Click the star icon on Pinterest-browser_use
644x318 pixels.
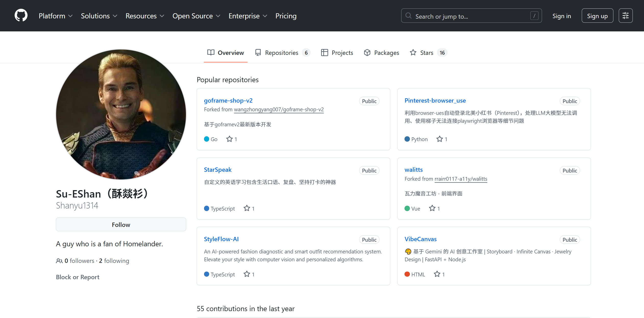point(439,139)
